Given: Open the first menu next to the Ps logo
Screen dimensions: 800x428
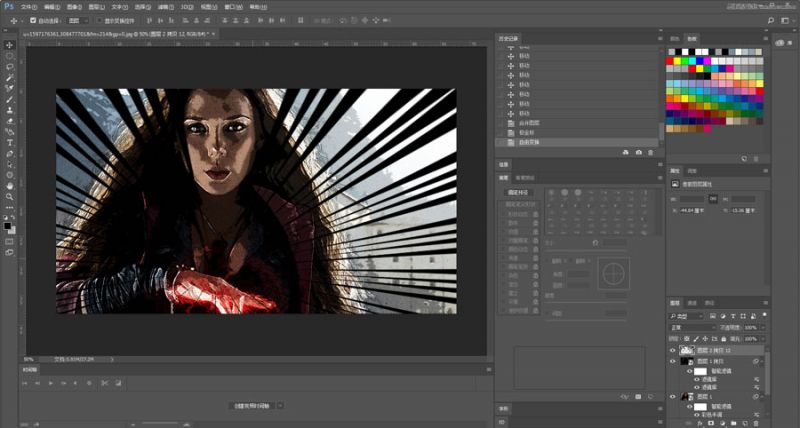Looking at the screenshot, I should pyautogui.click(x=28, y=6).
